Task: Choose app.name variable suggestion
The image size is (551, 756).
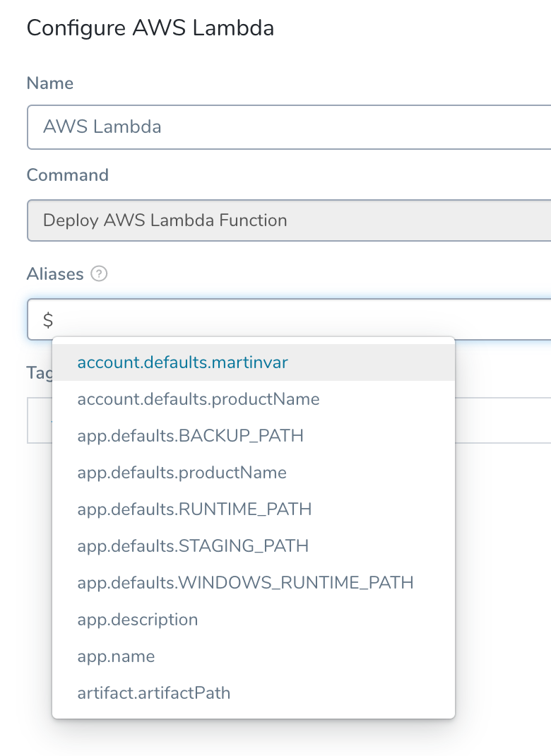Action: (254, 656)
